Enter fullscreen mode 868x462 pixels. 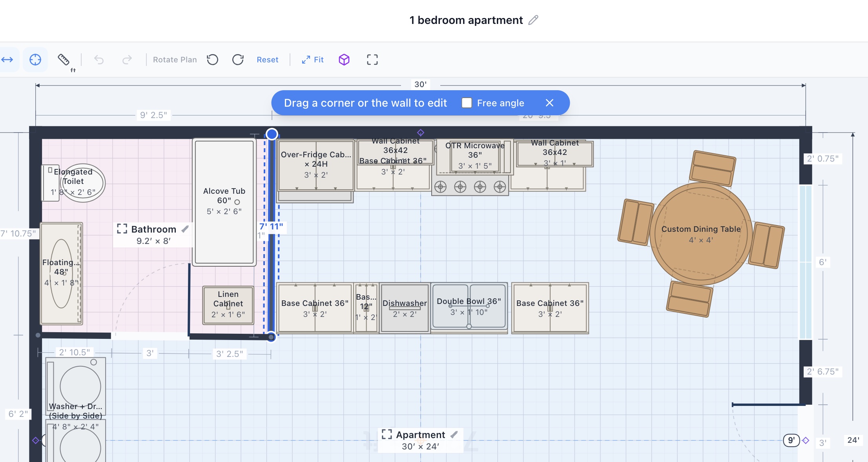pyautogui.click(x=372, y=60)
